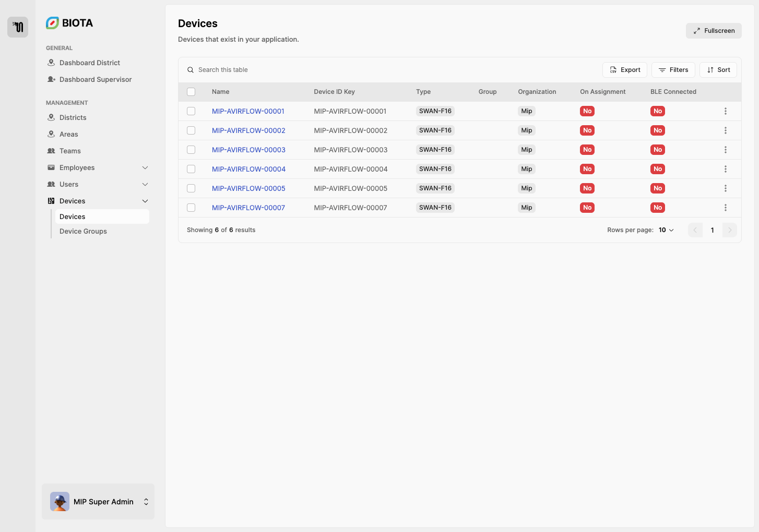Click the MIP Super Admin avatar
Viewport: 759px width, 532px height.
pyautogui.click(x=60, y=502)
